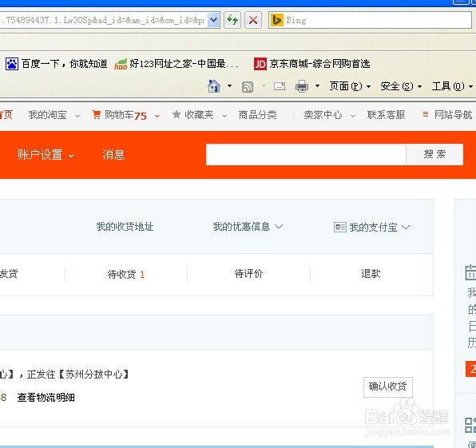Expand the Print dropdown arrow

tap(317, 86)
